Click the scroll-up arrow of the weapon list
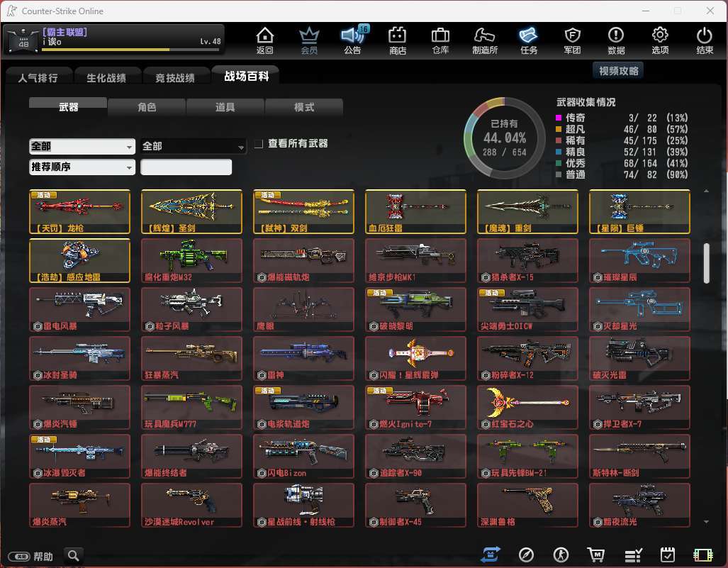This screenshot has width=728, height=568. (x=707, y=191)
